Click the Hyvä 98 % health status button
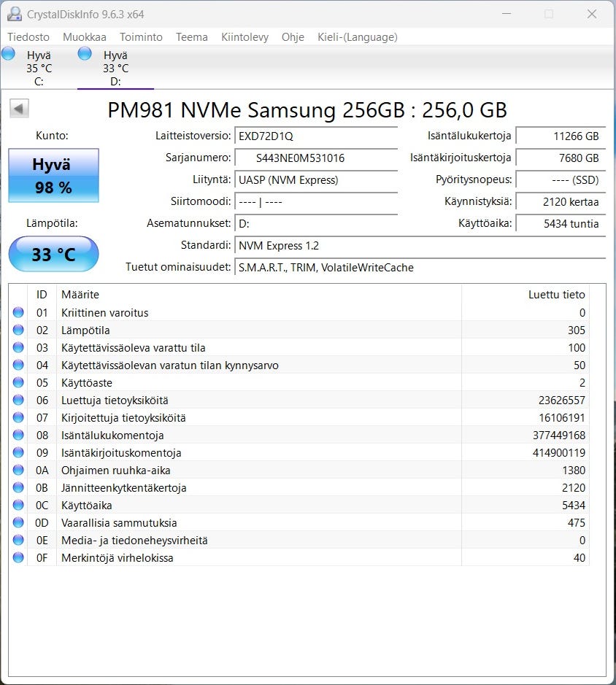 (54, 176)
